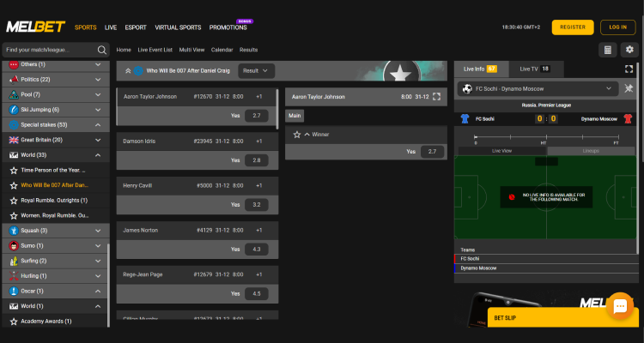Focus the Find your match/league field
Screen dimensions: 644x343
click(56, 50)
